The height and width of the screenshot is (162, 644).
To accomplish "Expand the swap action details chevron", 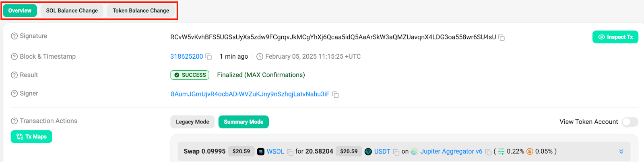I will tap(621, 152).
